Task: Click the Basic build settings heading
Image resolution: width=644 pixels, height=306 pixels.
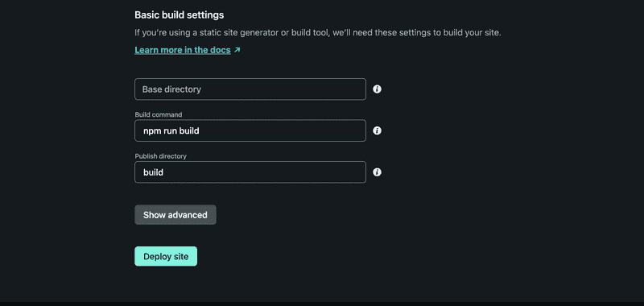Action: point(179,15)
